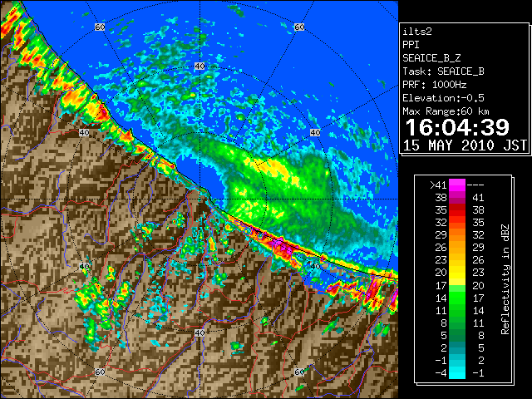Pick the magenta >41 dBZ color swatch
The height and width of the screenshot is (399, 532).
point(457,185)
